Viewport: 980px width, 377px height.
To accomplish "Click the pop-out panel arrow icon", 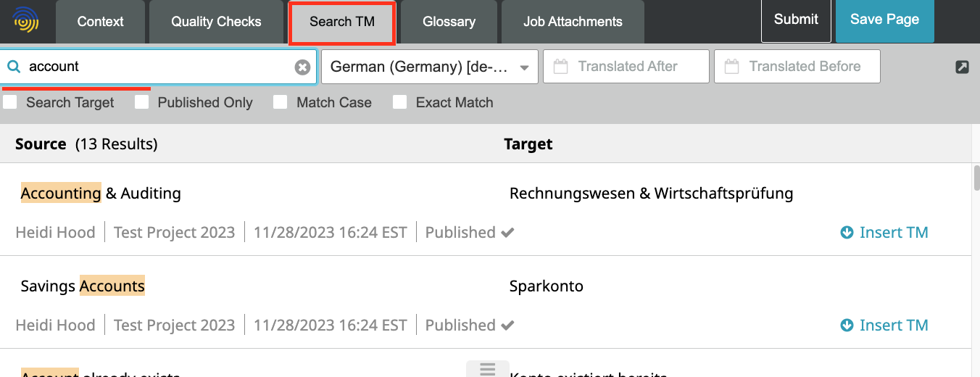I will tap(962, 67).
